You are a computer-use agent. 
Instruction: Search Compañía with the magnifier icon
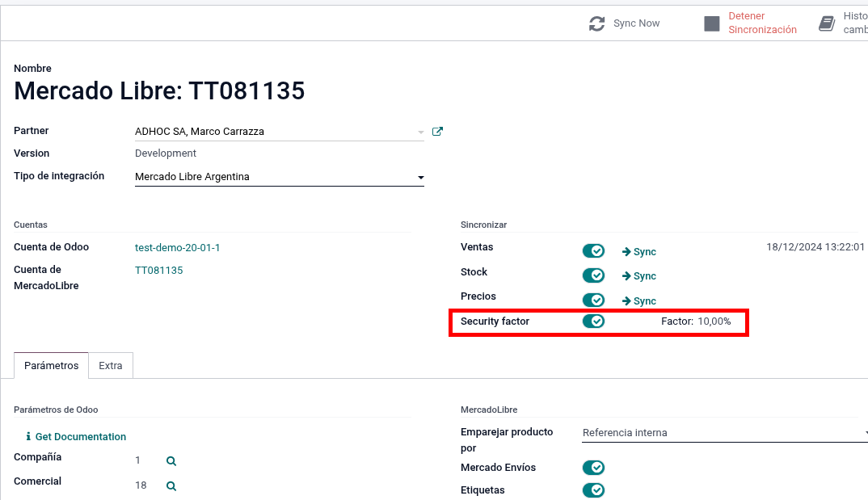(x=171, y=460)
